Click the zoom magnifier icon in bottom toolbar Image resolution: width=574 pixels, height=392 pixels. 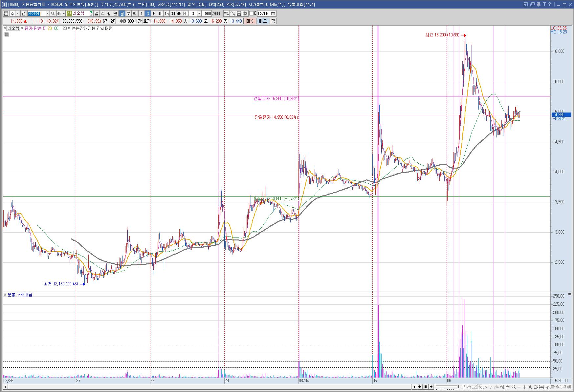(513, 387)
